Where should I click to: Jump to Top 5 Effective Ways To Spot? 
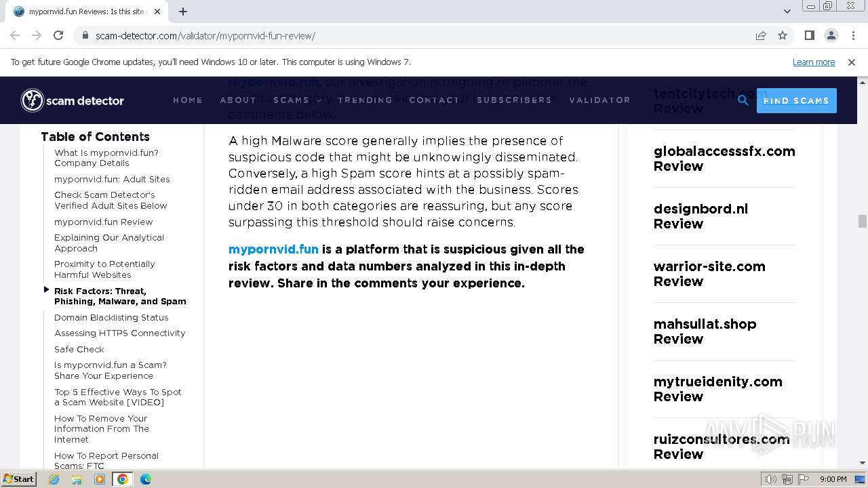(118, 397)
